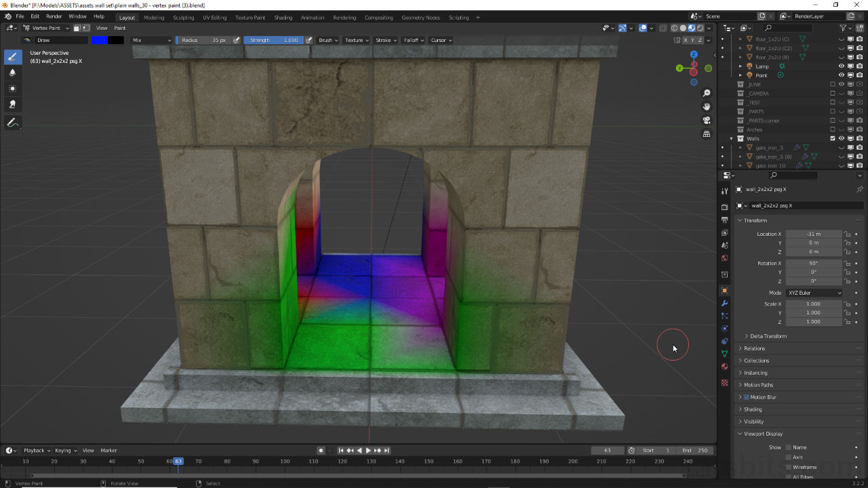Click the blue primary color swatch
Image resolution: width=868 pixels, height=488 pixels.
(x=99, y=40)
